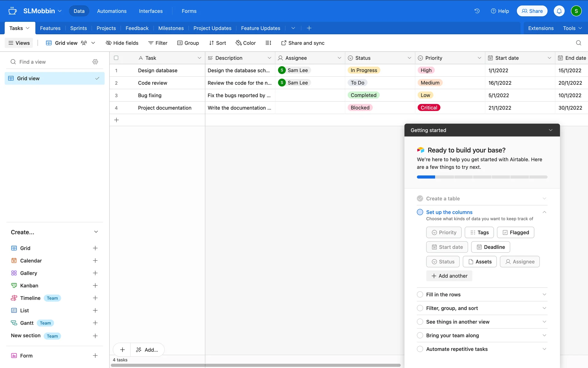The image size is (588, 368).
Task: Add a Kanban view with plus
Action: pyautogui.click(x=95, y=286)
